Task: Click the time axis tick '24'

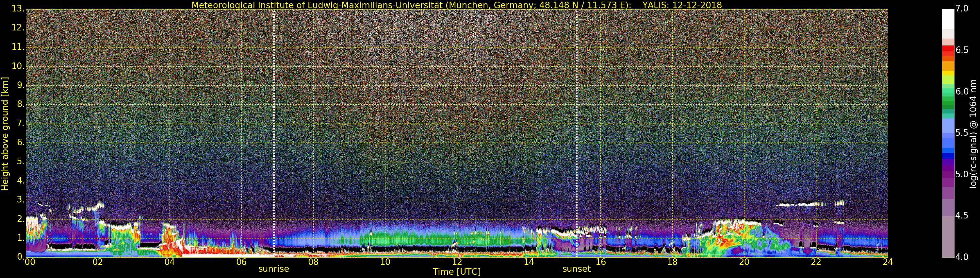Action: click(x=888, y=262)
